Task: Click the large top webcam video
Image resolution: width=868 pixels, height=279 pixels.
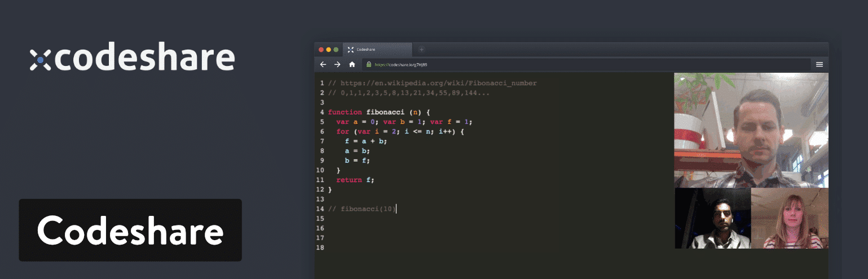Action: (x=751, y=130)
